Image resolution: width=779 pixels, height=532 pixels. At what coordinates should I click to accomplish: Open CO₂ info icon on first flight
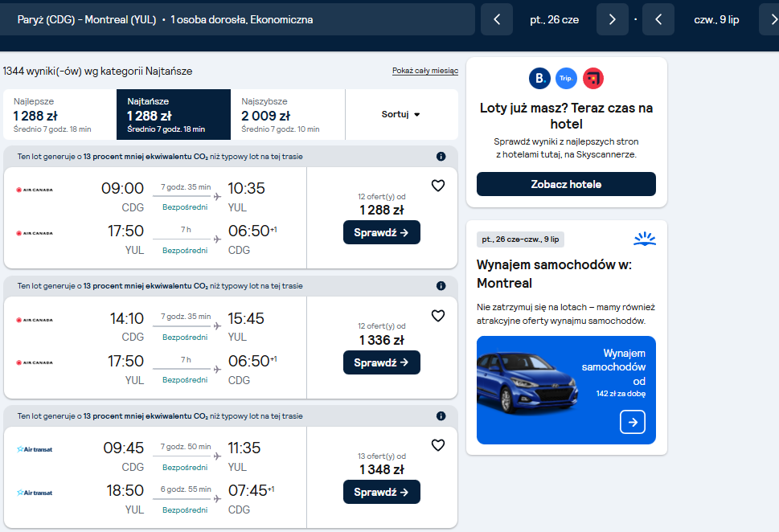pyautogui.click(x=441, y=157)
